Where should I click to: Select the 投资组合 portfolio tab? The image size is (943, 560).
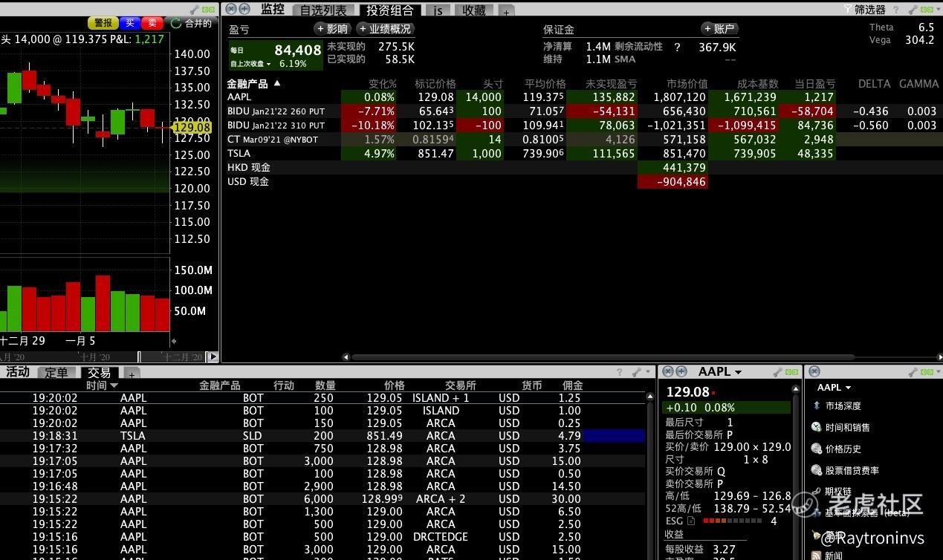(390, 10)
